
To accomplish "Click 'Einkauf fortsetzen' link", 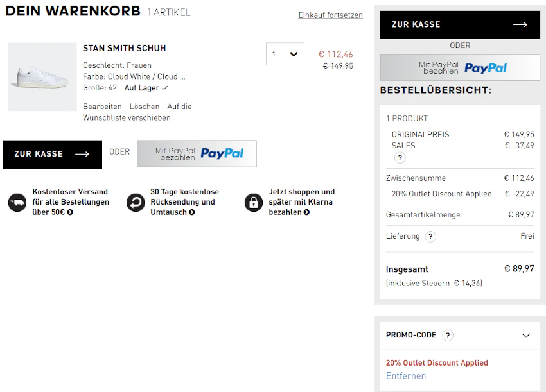I will pyautogui.click(x=330, y=15).
